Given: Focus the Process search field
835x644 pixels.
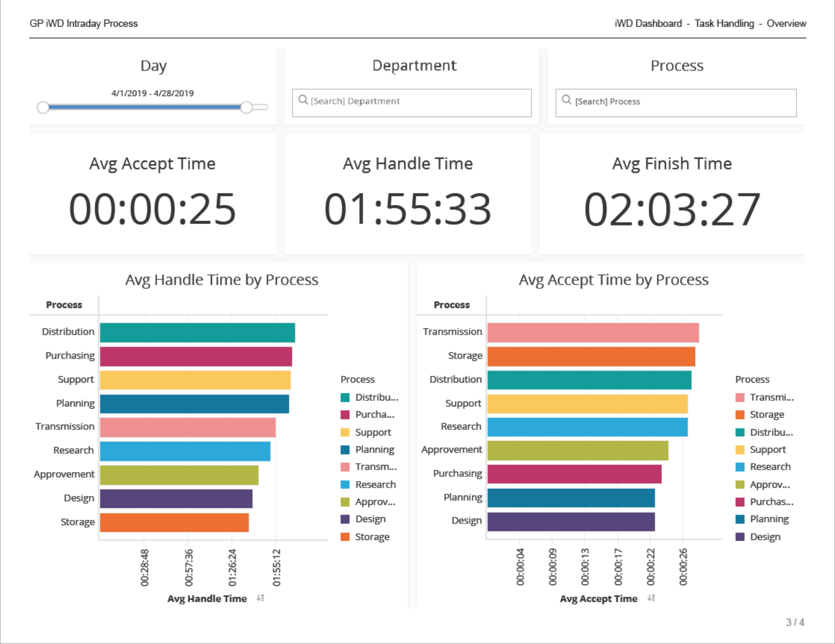Looking at the screenshot, I should click(x=681, y=102).
